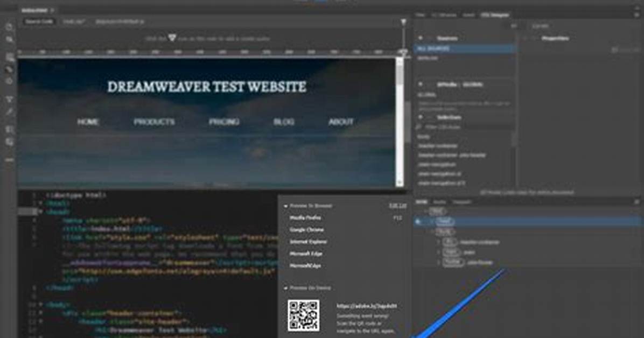Open CSS Designer panel options menu

pyautogui.click(x=636, y=15)
